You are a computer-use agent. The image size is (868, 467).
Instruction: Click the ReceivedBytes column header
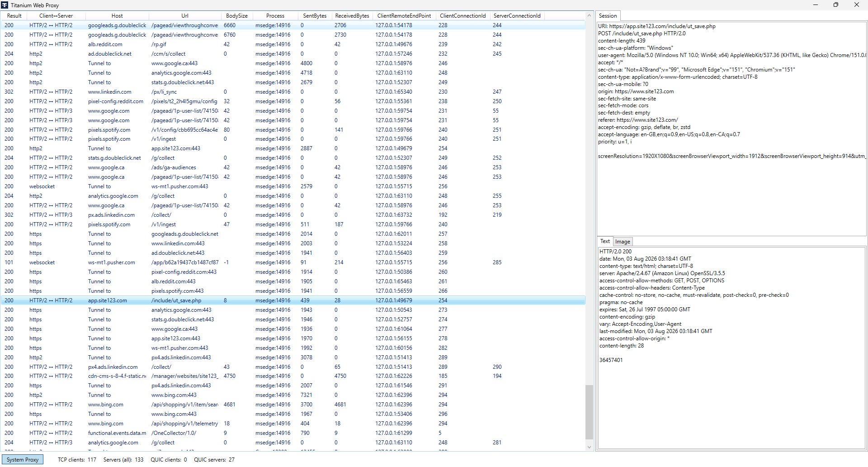coord(352,16)
